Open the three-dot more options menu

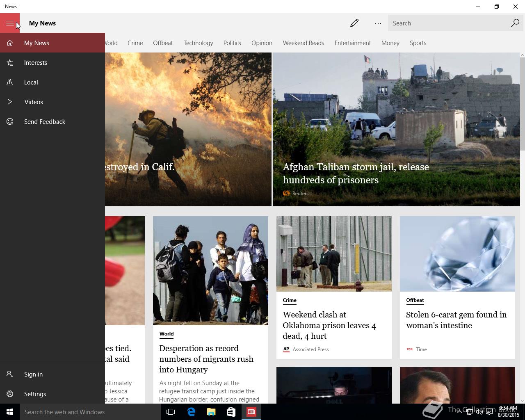coord(378,23)
